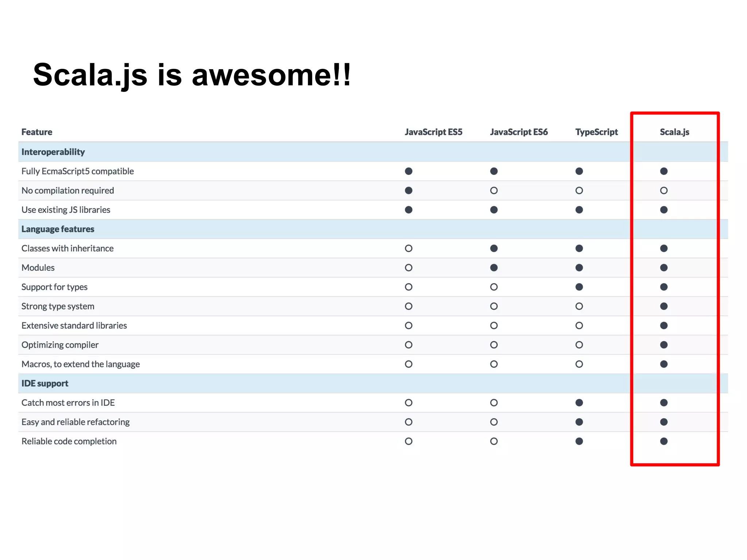Click 'Support for types' row label
This screenshot has height=560, width=747.
(x=55, y=287)
